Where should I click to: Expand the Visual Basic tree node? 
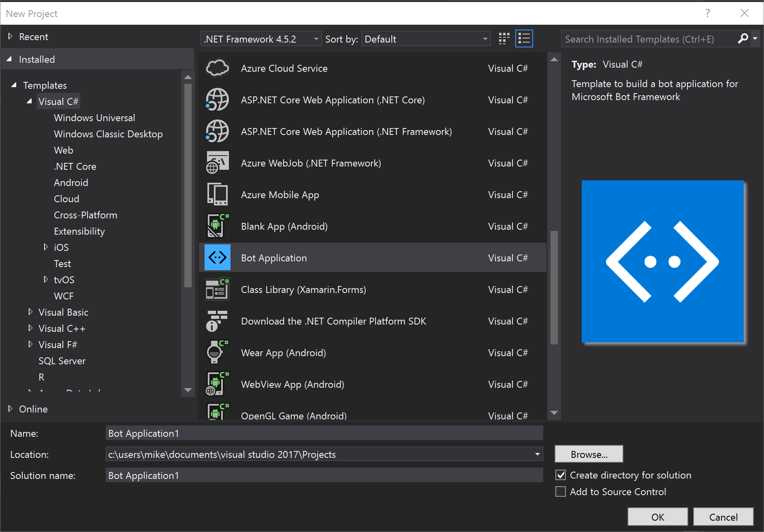click(x=30, y=312)
